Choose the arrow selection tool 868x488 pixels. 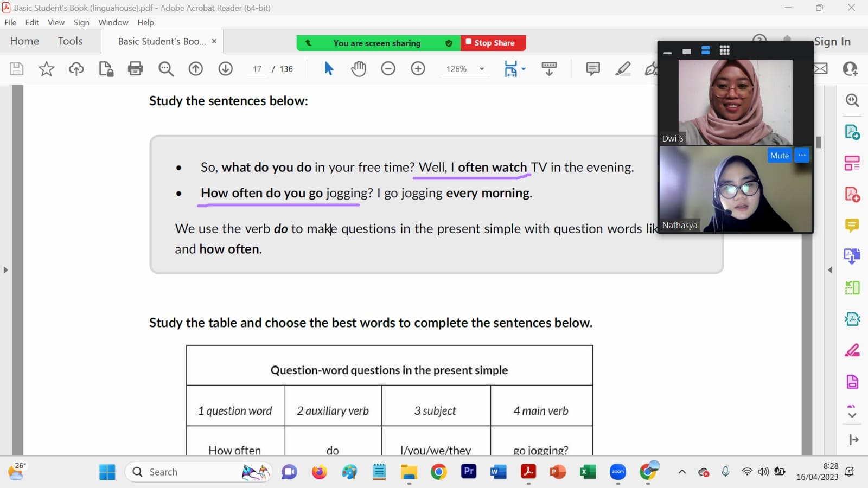pos(328,69)
